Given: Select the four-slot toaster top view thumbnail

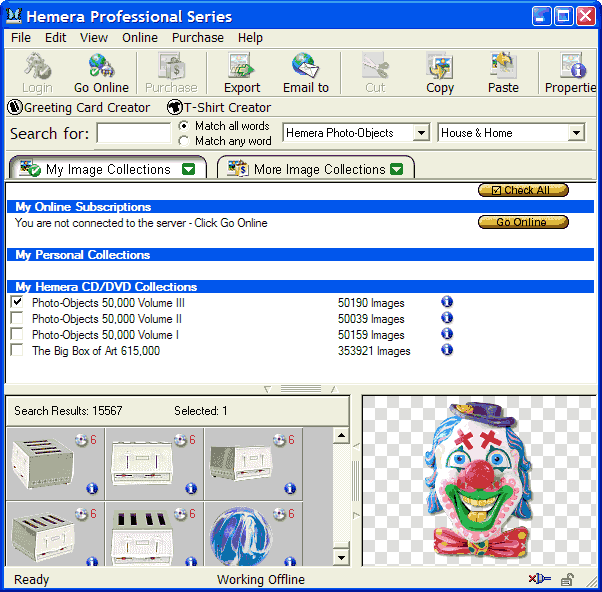Looking at the screenshot, I should (155, 534).
